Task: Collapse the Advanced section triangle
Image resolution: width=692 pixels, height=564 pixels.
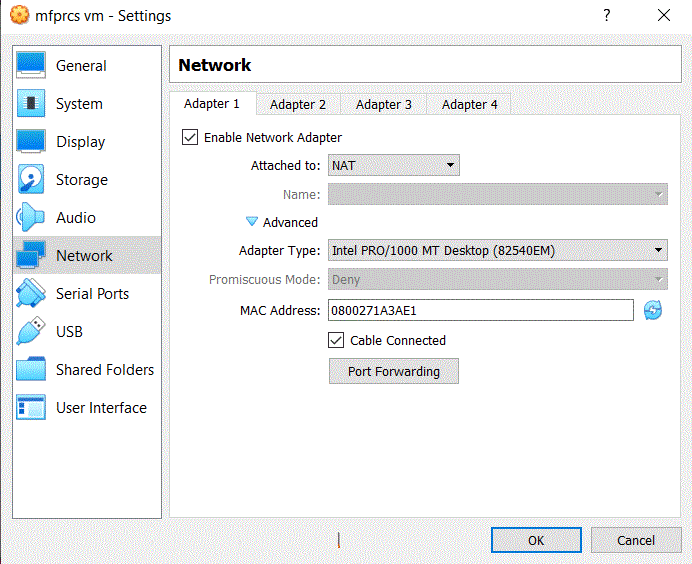Action: click(252, 222)
